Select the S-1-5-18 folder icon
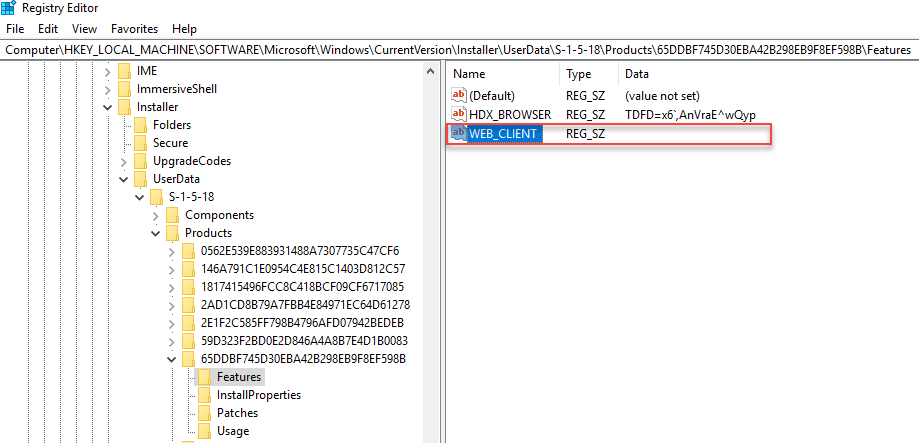 [x=156, y=197]
